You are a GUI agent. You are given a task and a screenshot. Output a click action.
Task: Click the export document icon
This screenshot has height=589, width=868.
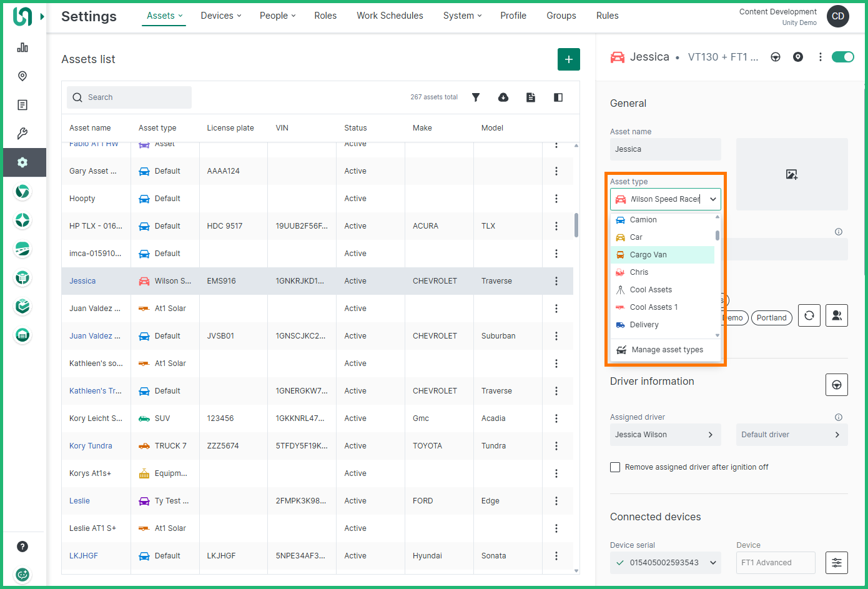[531, 97]
